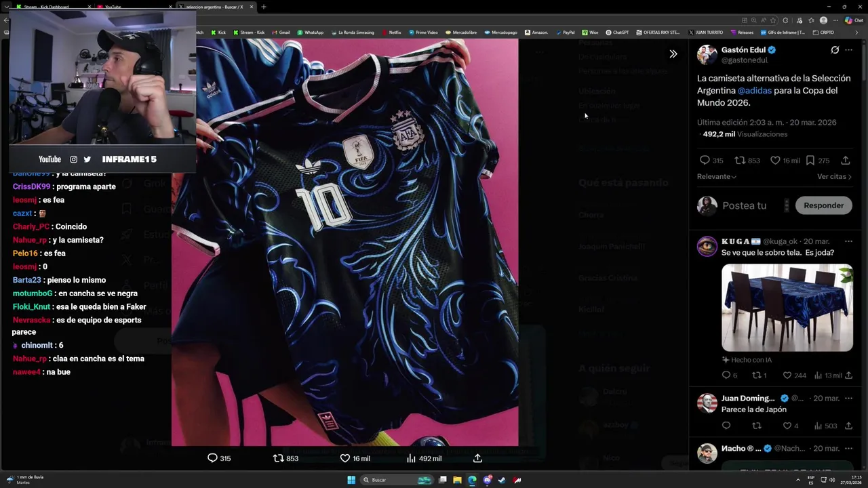Open the Netflix bookmark

pos(391,33)
